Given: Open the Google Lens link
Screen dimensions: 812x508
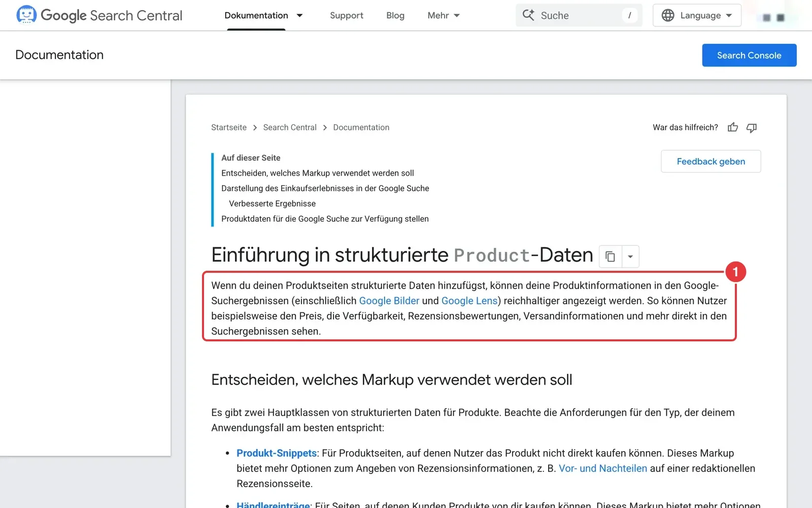Looking at the screenshot, I should [469, 301].
